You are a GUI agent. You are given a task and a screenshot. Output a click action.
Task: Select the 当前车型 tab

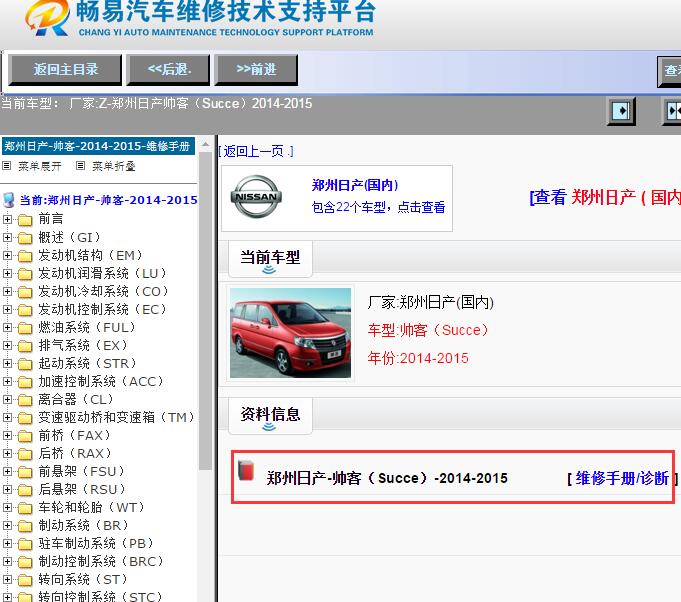tap(270, 258)
